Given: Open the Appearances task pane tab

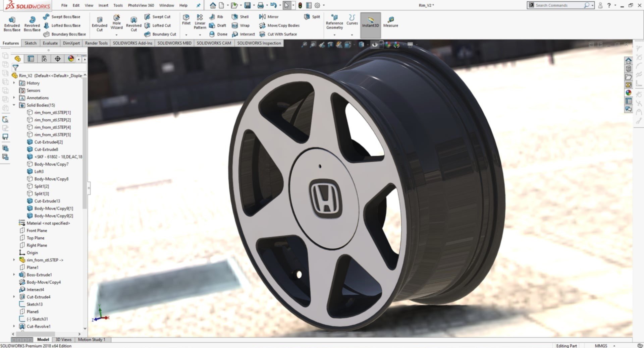Looking at the screenshot, I should tap(629, 93).
